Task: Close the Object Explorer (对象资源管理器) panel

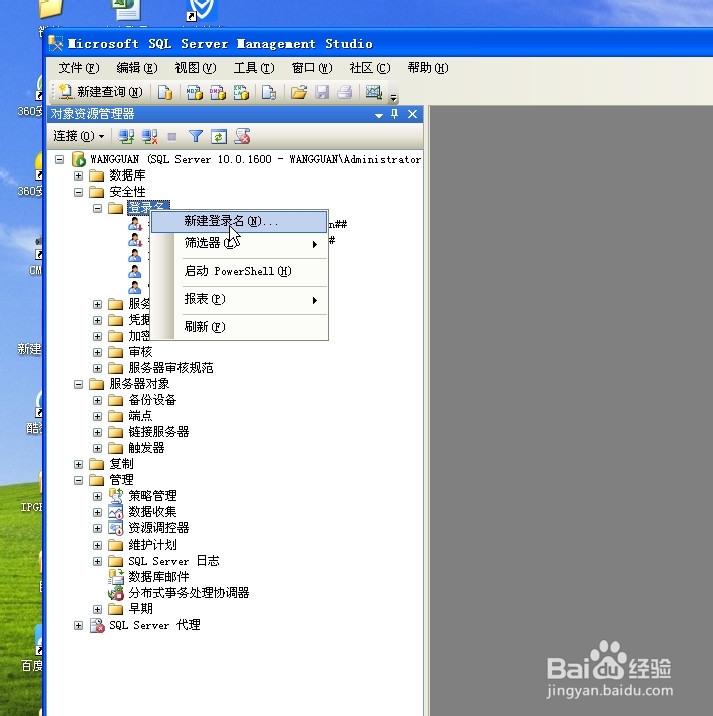Action: click(x=412, y=114)
